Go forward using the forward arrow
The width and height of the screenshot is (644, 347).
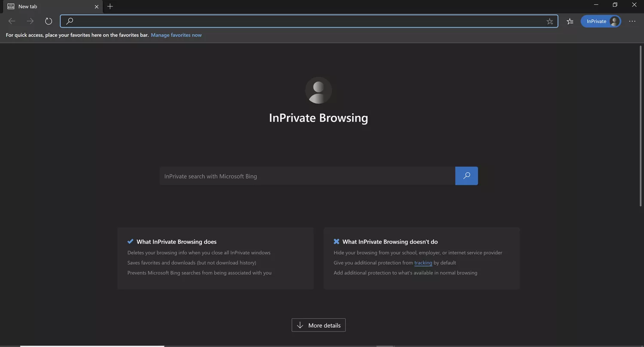point(30,21)
